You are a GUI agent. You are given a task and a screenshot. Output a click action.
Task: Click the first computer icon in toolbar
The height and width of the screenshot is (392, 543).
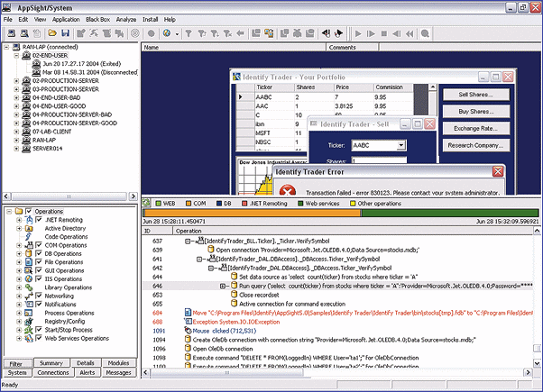tap(12, 33)
